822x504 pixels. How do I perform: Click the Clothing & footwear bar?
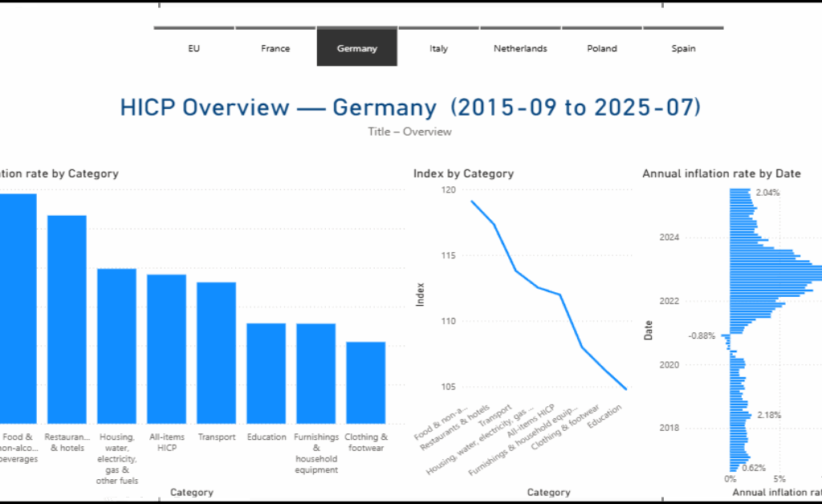click(x=365, y=381)
